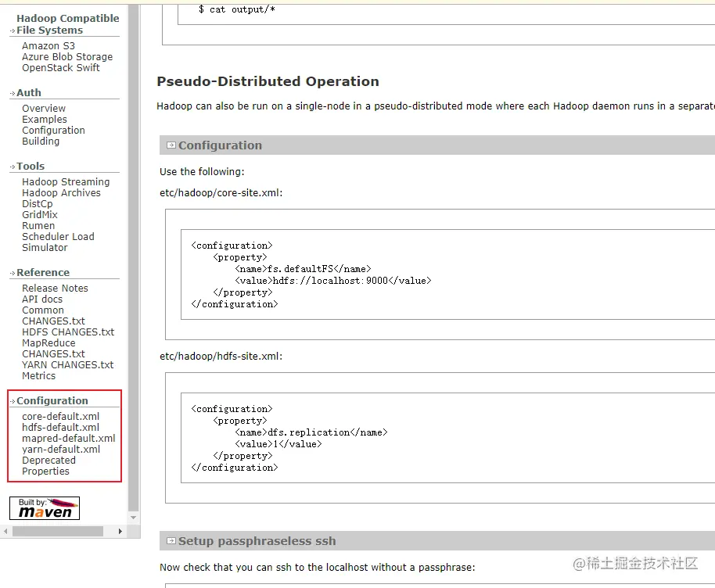Click the 'Use the following:' text
The height and width of the screenshot is (588, 715).
(x=202, y=172)
